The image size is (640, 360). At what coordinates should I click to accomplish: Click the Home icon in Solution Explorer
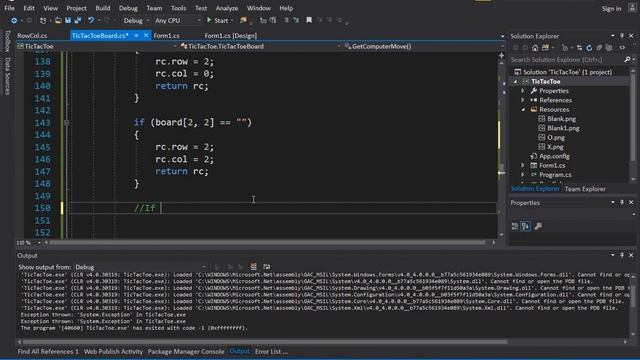(535, 48)
